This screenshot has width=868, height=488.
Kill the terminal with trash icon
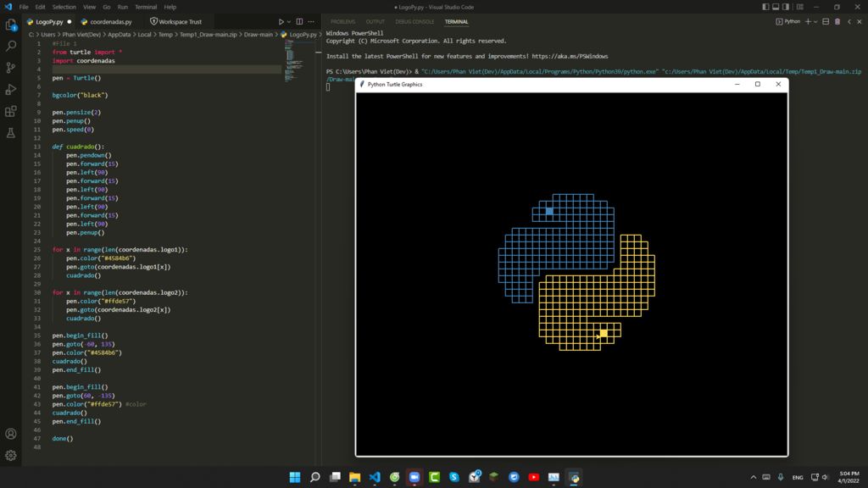click(x=837, y=21)
